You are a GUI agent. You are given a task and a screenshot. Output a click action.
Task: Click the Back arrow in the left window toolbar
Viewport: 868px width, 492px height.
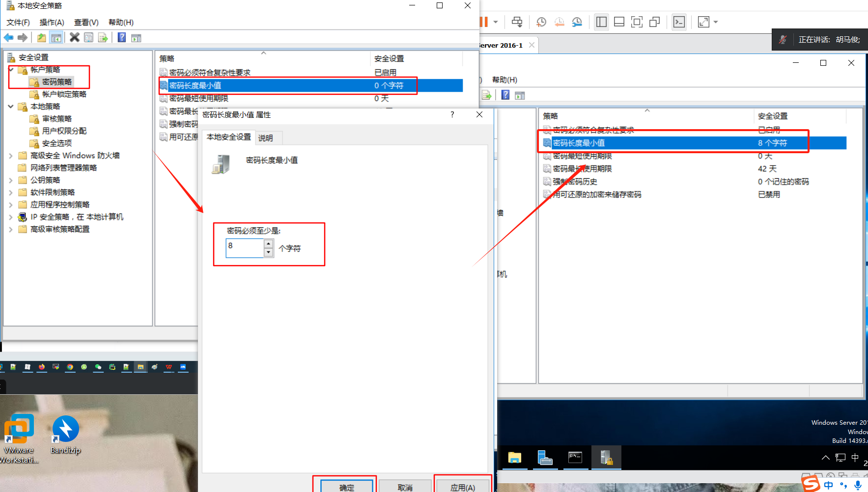8,38
